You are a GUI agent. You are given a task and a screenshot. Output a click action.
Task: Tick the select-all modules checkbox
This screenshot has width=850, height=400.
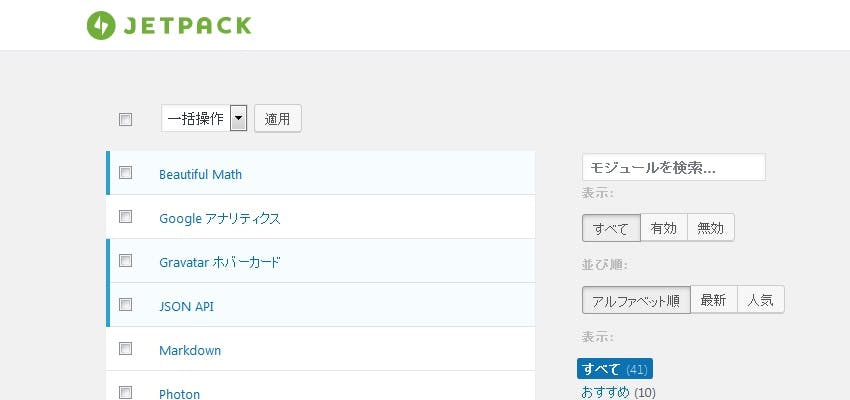125,119
